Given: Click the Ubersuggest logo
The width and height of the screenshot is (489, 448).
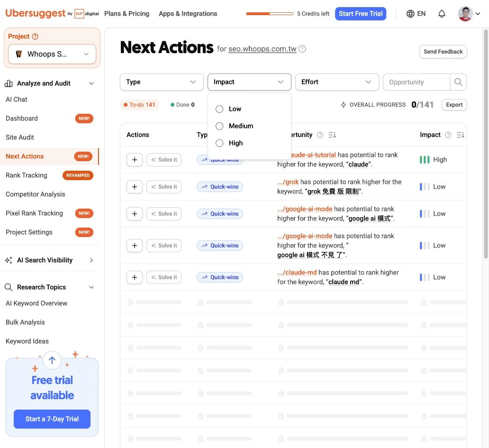Looking at the screenshot, I should point(35,13).
